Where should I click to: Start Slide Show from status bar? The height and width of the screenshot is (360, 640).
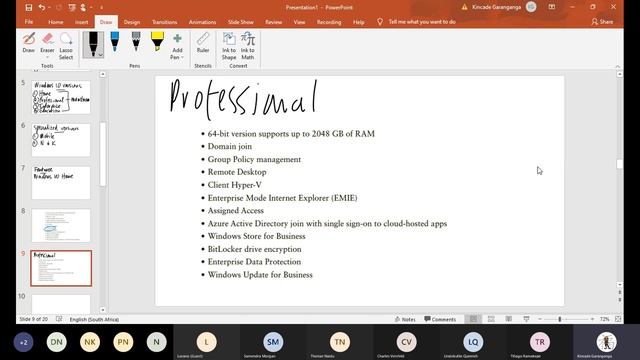[x=526, y=319]
